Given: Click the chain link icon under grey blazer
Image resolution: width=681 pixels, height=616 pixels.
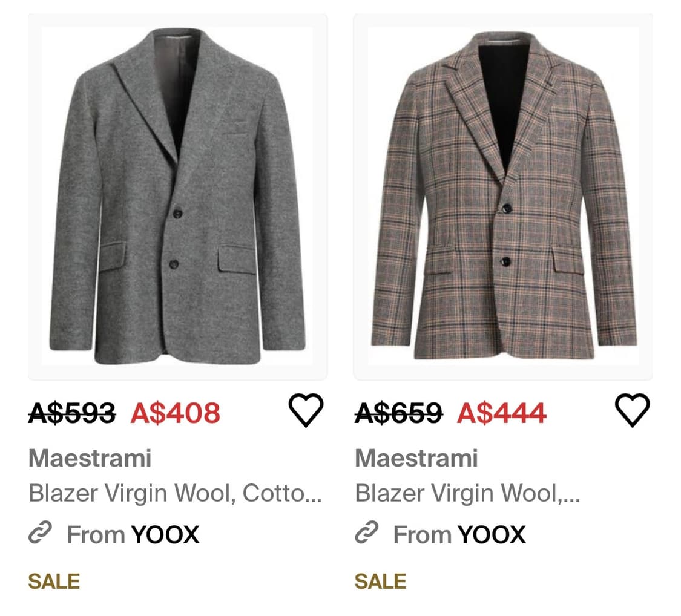Looking at the screenshot, I should tap(40, 534).
